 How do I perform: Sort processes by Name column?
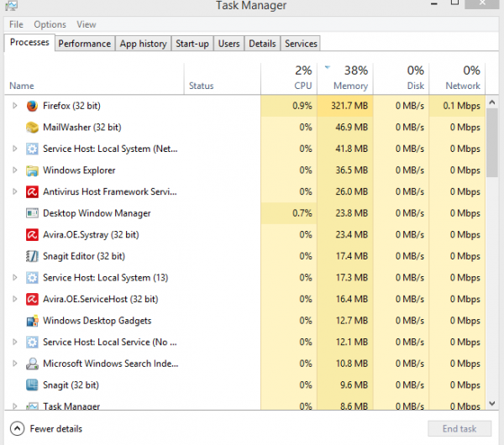(x=94, y=79)
